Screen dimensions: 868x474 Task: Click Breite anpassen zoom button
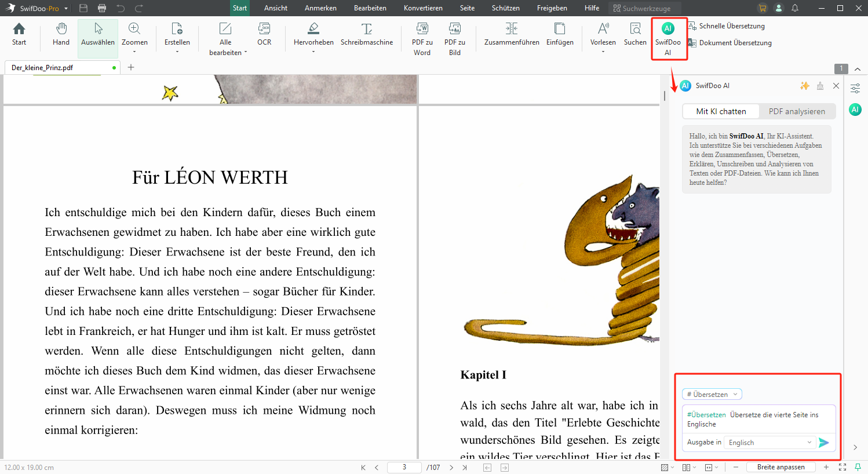point(781,467)
